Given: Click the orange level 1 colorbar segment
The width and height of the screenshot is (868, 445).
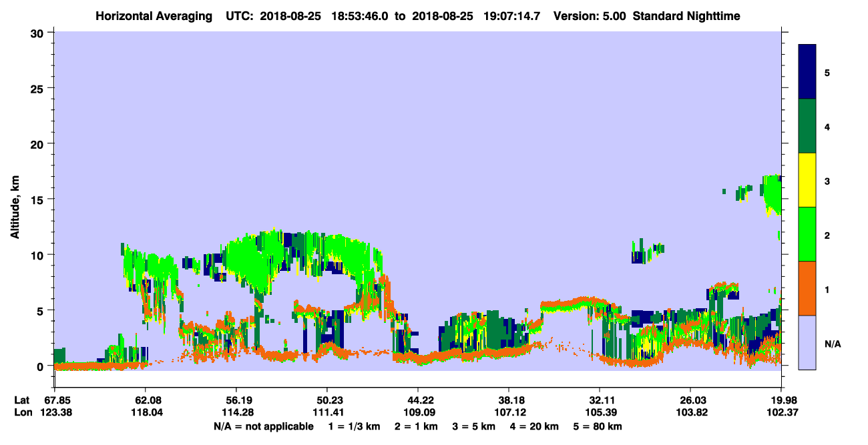Looking at the screenshot, I should coord(807,288).
